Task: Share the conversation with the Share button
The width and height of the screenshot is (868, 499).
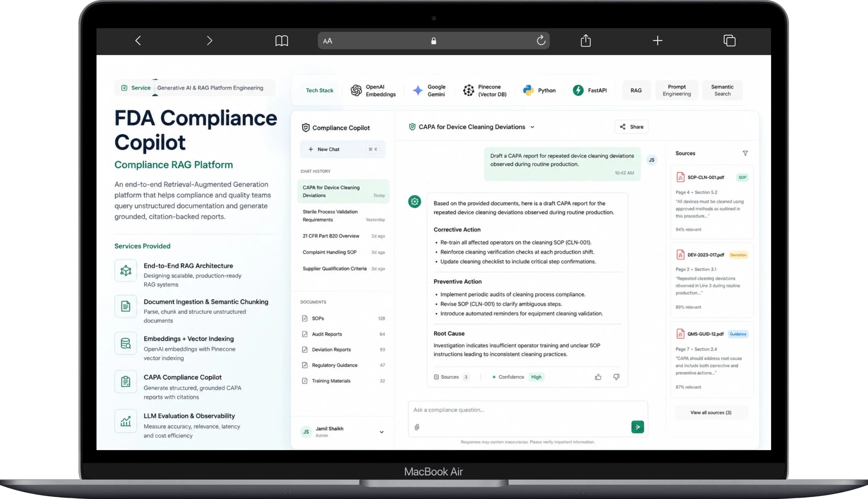Action: [631, 127]
